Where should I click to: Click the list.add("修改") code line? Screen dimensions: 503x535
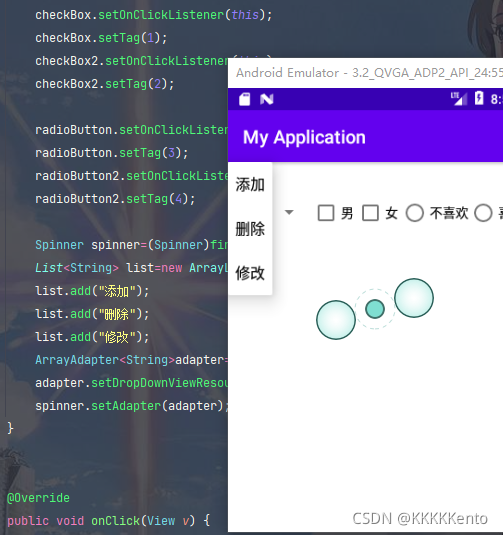coord(92,337)
